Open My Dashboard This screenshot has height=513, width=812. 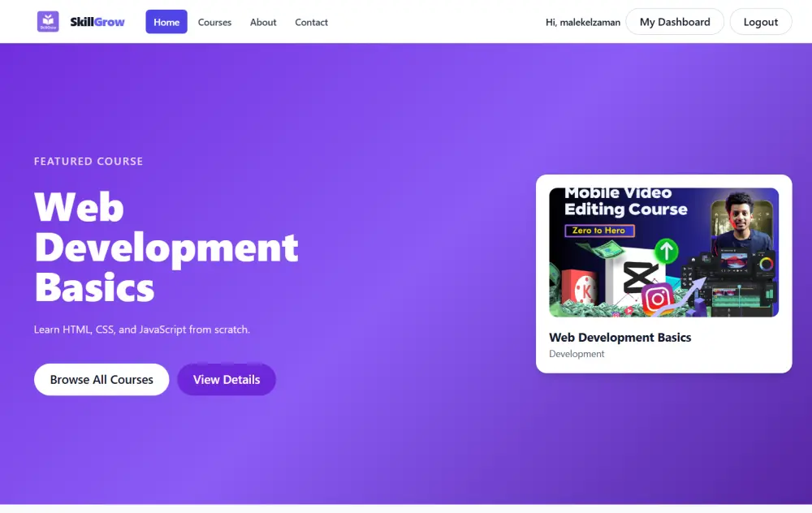pyautogui.click(x=675, y=22)
